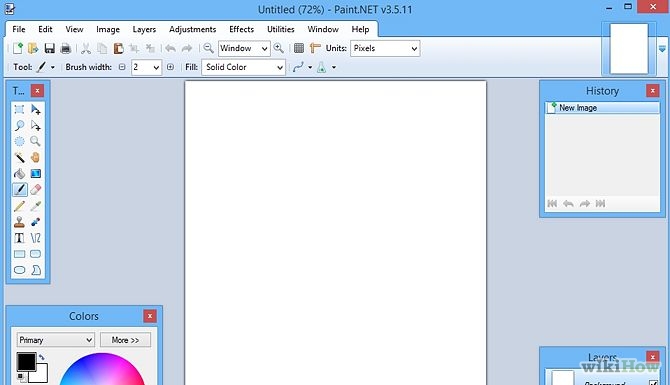Screen dimensions: 670x385
Task: Select the Untitled image thumbnail
Action: point(629,48)
